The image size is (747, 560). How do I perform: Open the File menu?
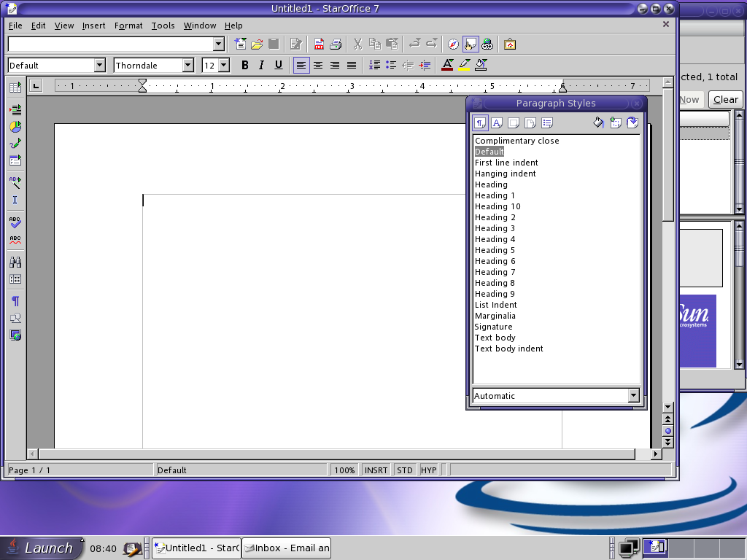[x=15, y=26]
